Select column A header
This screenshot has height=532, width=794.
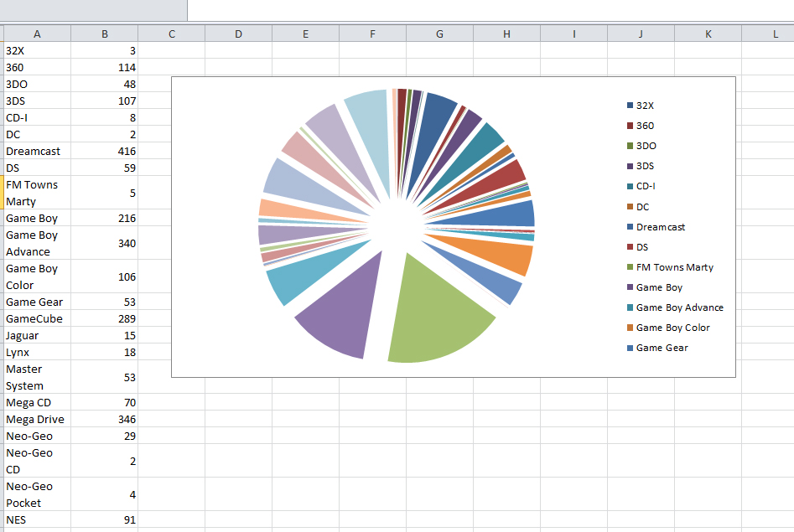(x=37, y=34)
